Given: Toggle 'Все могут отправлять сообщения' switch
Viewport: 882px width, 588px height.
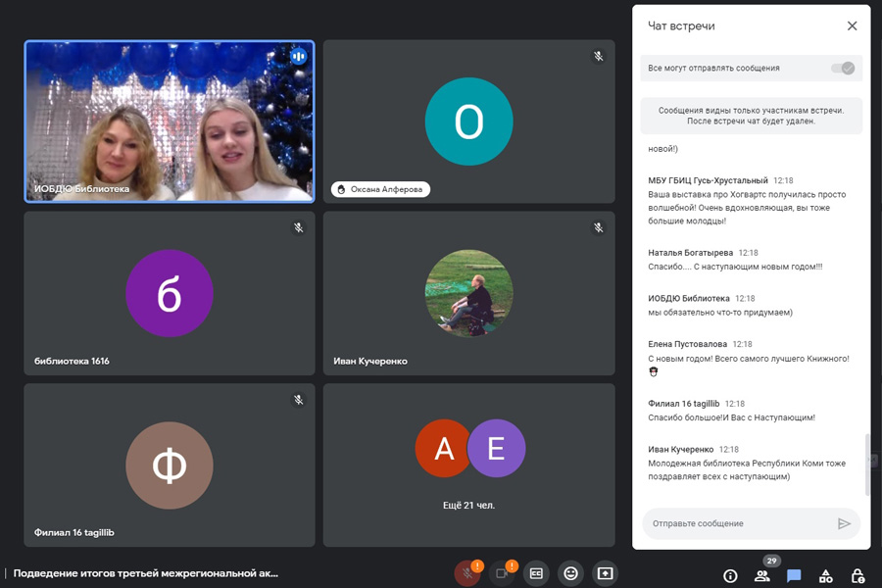Looking at the screenshot, I should pos(842,68).
